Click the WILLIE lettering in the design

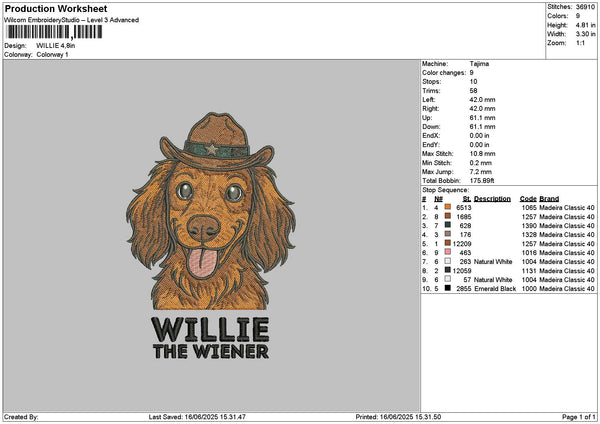click(x=210, y=329)
